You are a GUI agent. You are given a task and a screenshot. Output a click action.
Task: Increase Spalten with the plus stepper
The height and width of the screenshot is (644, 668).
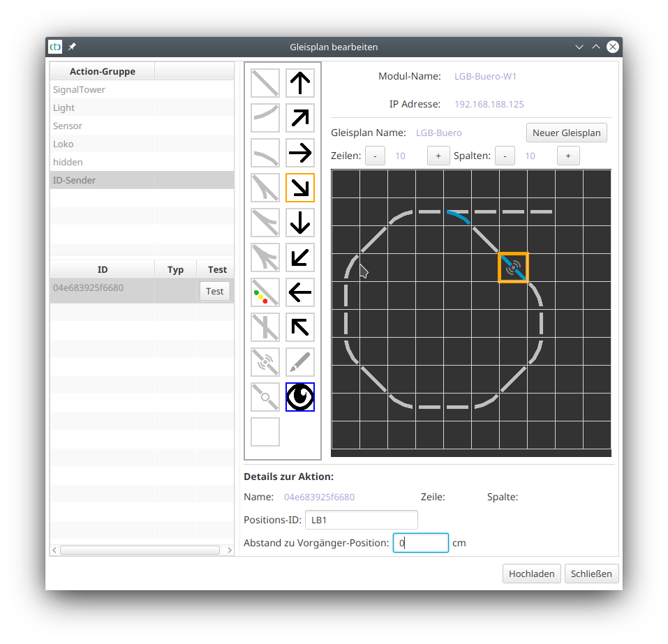coord(568,156)
